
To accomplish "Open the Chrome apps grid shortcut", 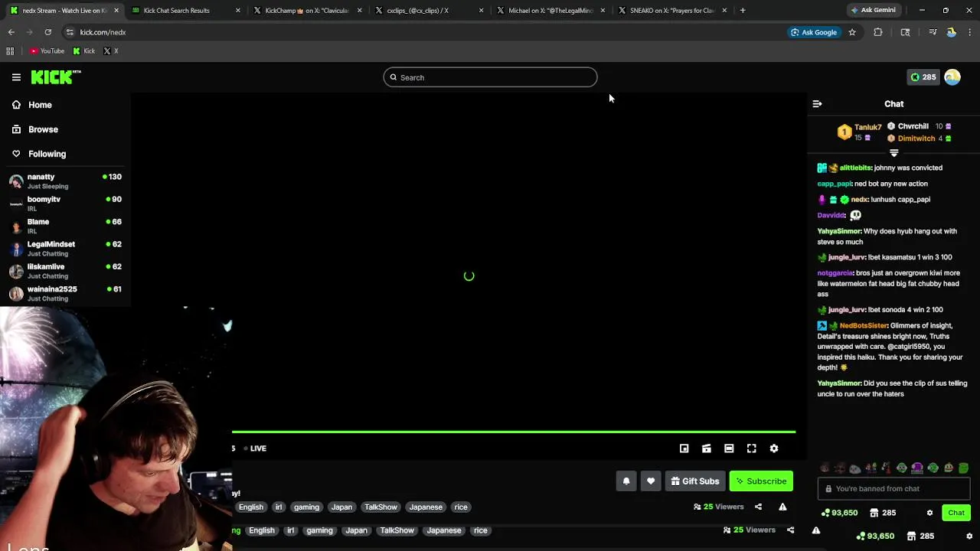I will [10, 51].
